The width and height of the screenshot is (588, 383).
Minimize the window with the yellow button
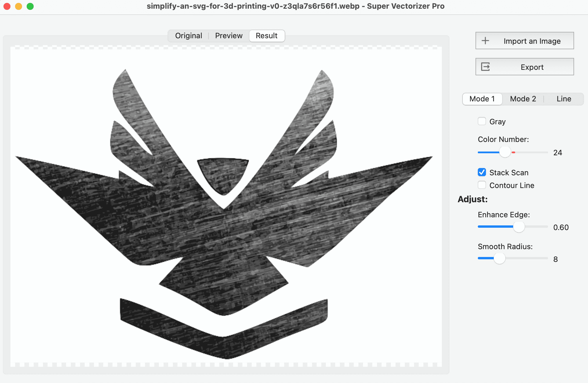tap(19, 6)
